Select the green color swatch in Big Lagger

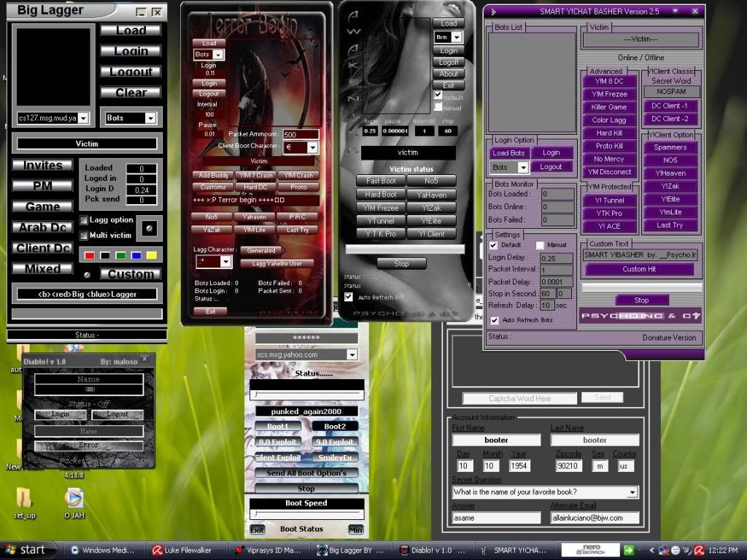coord(120,256)
